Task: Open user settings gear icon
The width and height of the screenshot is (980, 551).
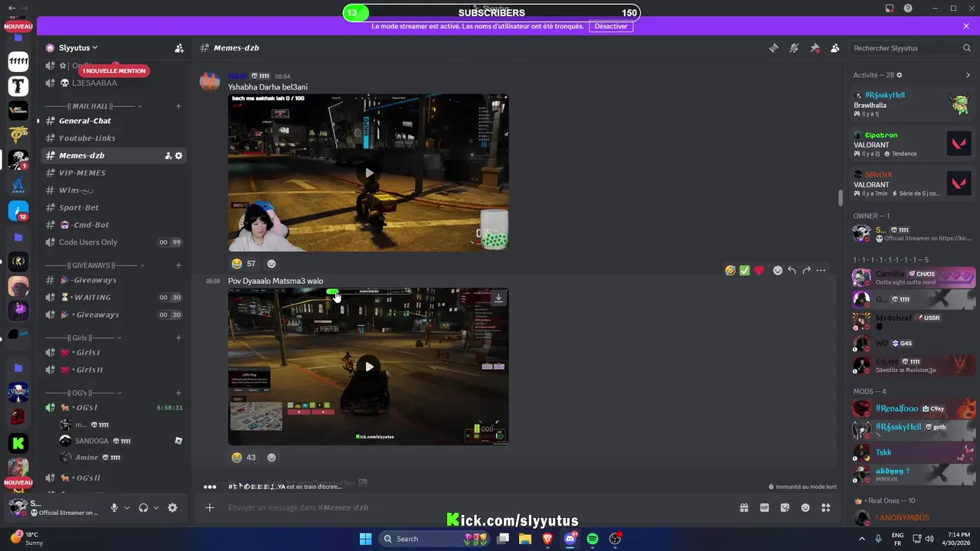Action: [x=172, y=507]
